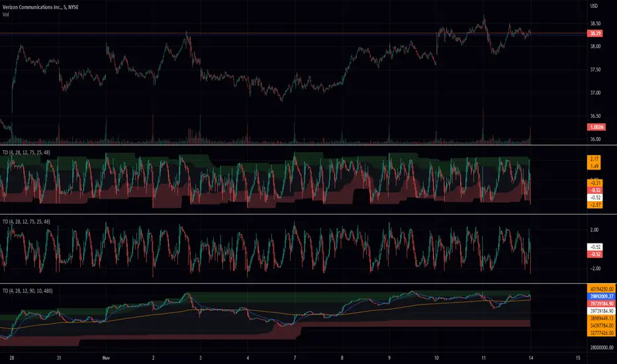This screenshot has height=364, width=617.
Task: Click the orange 40194250.00 value tag
Action: click(x=601, y=289)
